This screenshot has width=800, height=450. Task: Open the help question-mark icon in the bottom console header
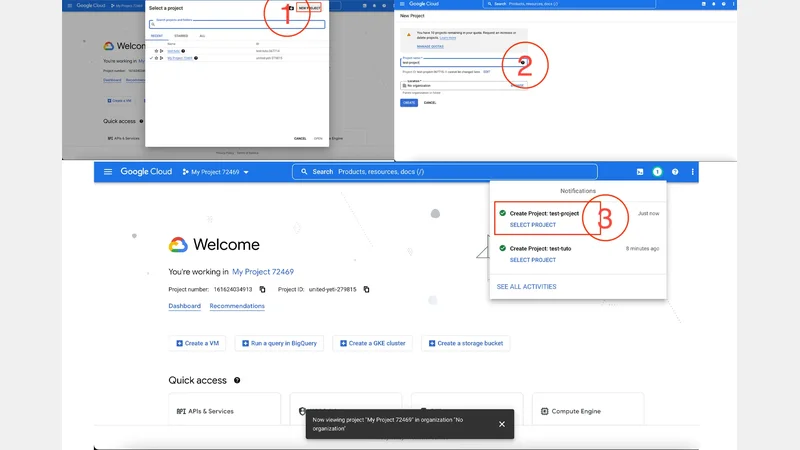[x=675, y=172]
